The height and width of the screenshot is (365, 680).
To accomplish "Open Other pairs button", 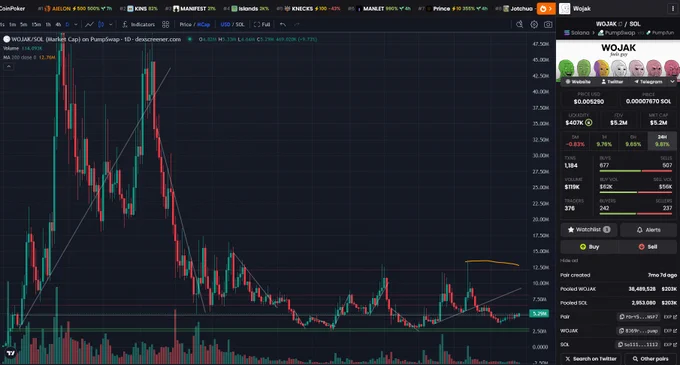I will point(650,359).
